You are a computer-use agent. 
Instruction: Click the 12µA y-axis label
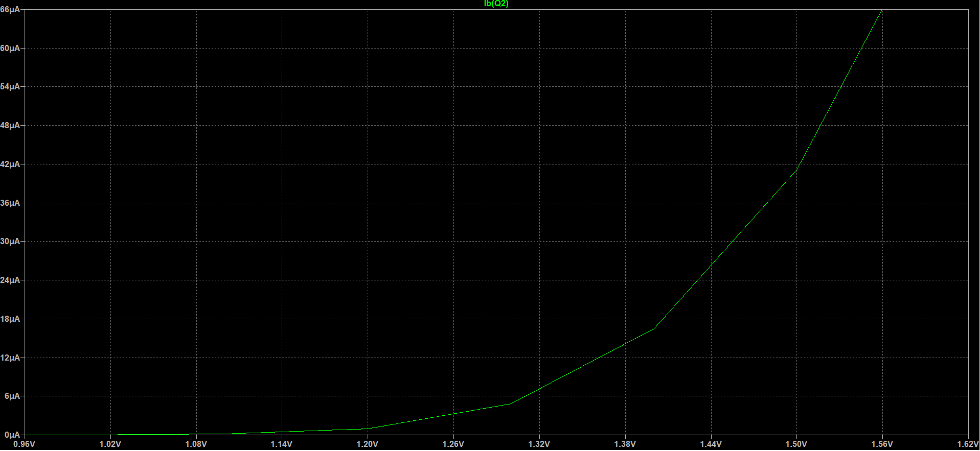tap(10, 358)
